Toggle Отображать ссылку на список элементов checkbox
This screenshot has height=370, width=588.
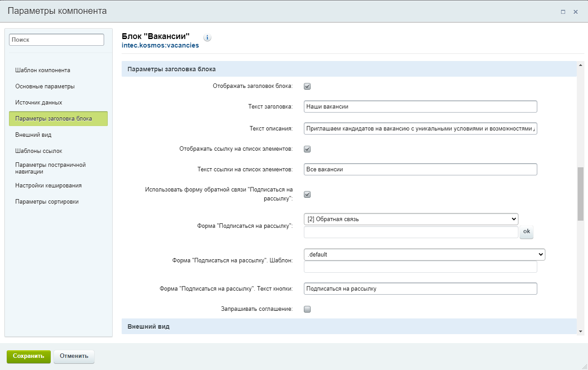tap(307, 149)
